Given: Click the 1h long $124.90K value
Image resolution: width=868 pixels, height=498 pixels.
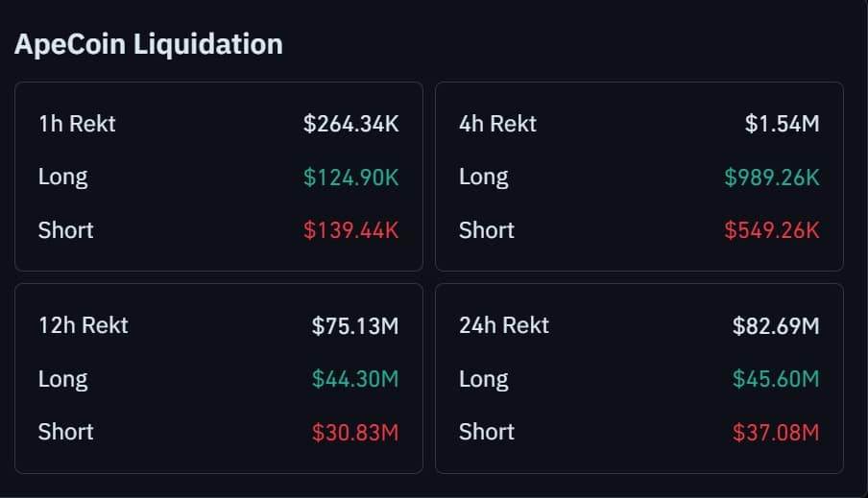Looking at the screenshot, I should coord(350,177).
